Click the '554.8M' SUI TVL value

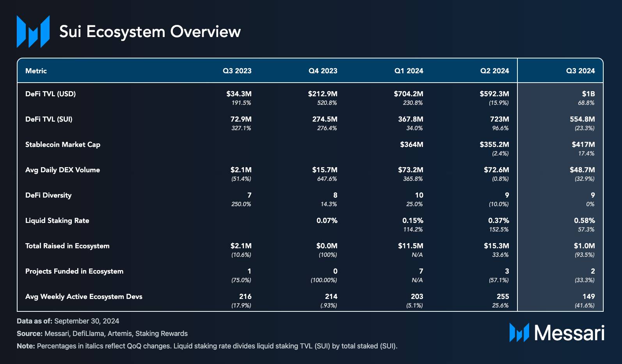(582, 119)
